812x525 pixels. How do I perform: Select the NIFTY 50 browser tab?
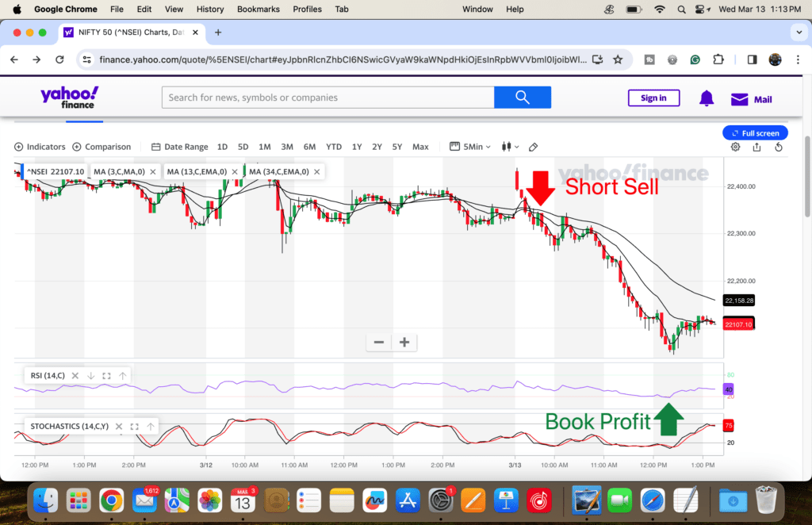tap(132, 33)
